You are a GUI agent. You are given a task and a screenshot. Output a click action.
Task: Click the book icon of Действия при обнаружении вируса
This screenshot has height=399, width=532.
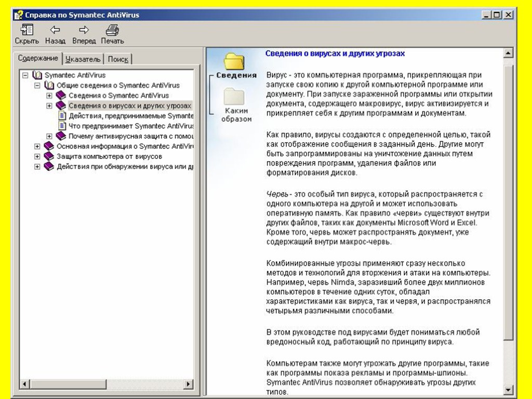pos(49,167)
